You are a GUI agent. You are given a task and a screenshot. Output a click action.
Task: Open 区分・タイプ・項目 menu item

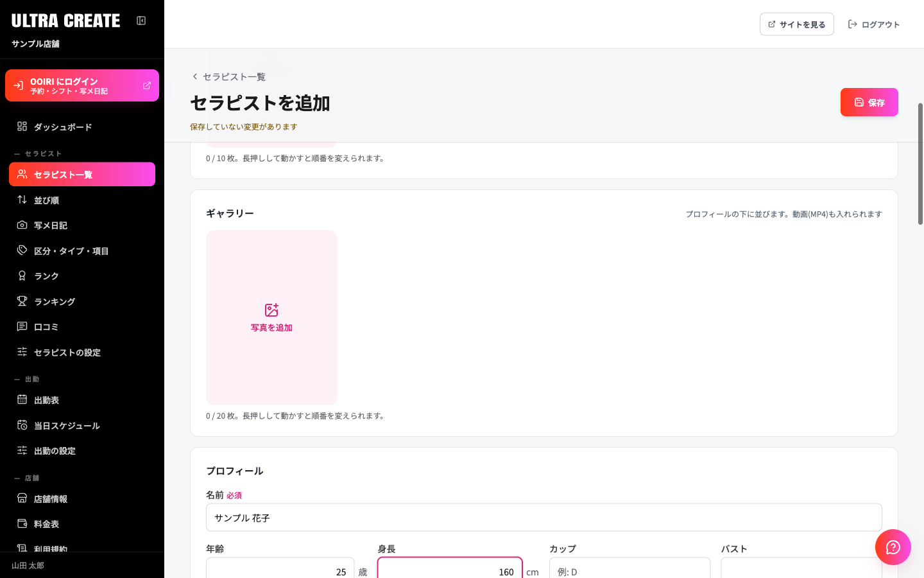point(82,251)
